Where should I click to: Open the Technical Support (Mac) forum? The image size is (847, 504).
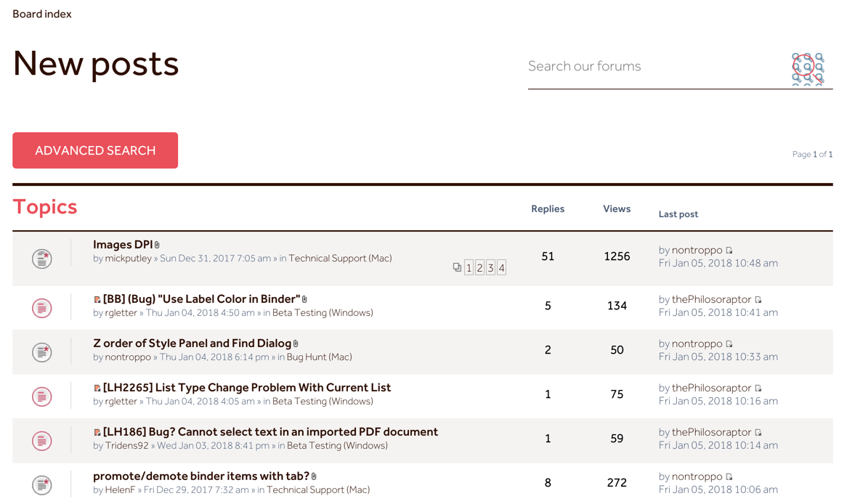click(x=339, y=258)
